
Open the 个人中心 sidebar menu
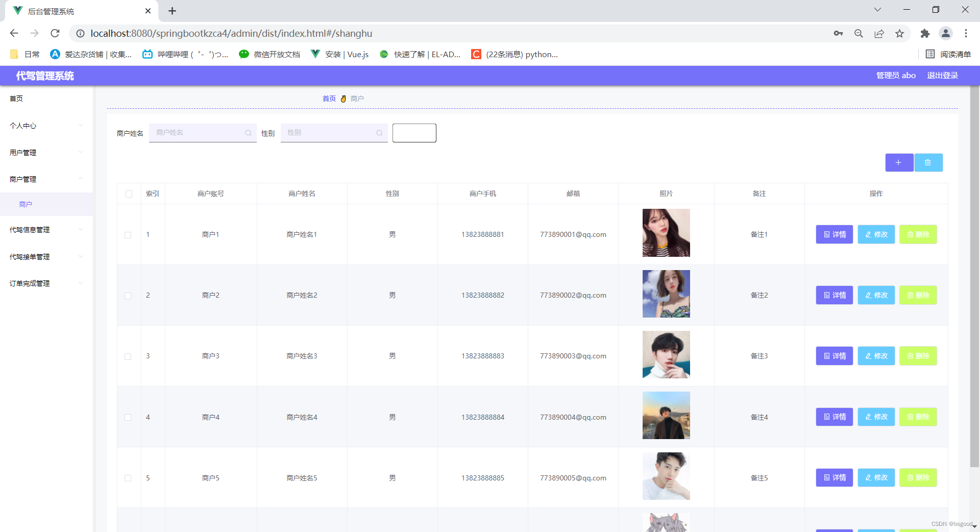pos(46,126)
